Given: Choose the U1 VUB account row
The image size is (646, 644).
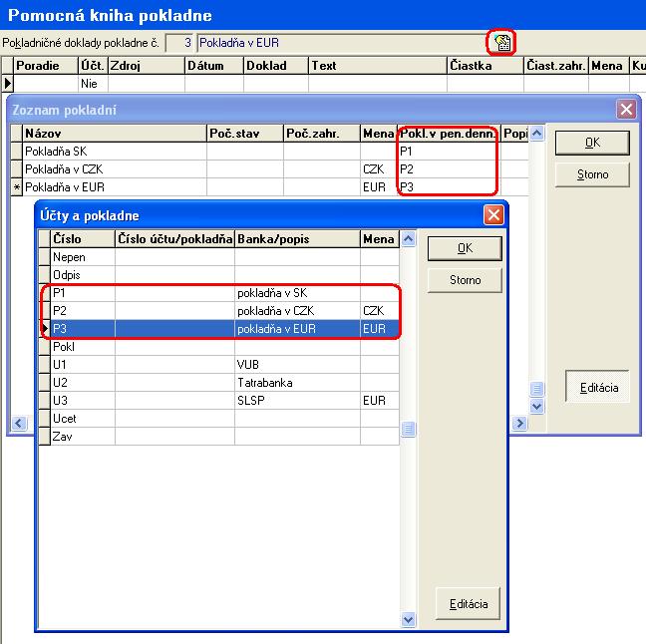Looking at the screenshot, I should pos(217,365).
